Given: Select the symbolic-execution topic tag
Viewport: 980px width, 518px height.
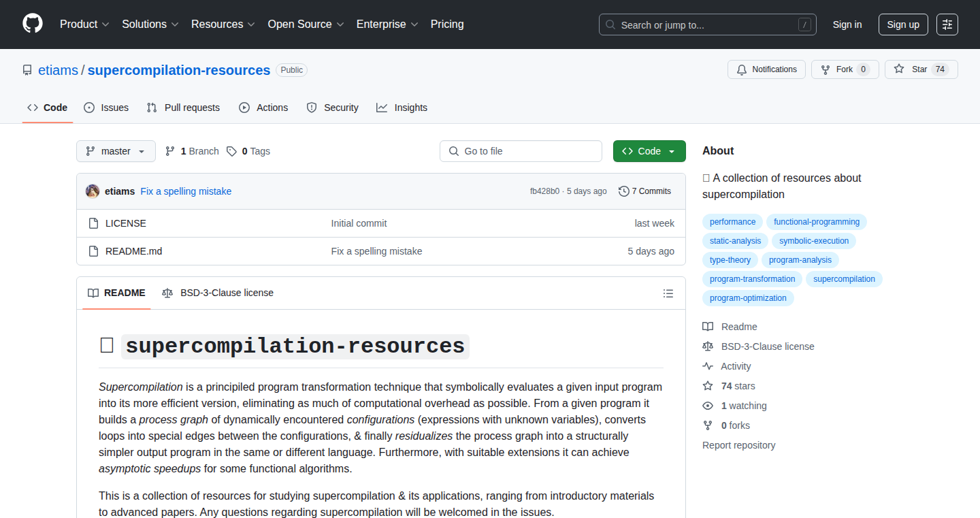Looking at the screenshot, I should 814,241.
